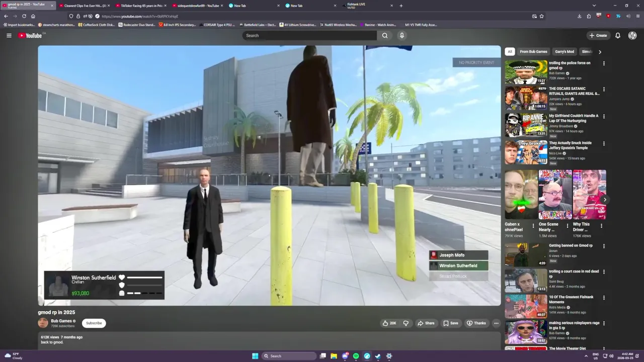Open options for THE OSCARS SATANIC RITUALS video
This screenshot has height=362, width=644.
click(x=604, y=89)
